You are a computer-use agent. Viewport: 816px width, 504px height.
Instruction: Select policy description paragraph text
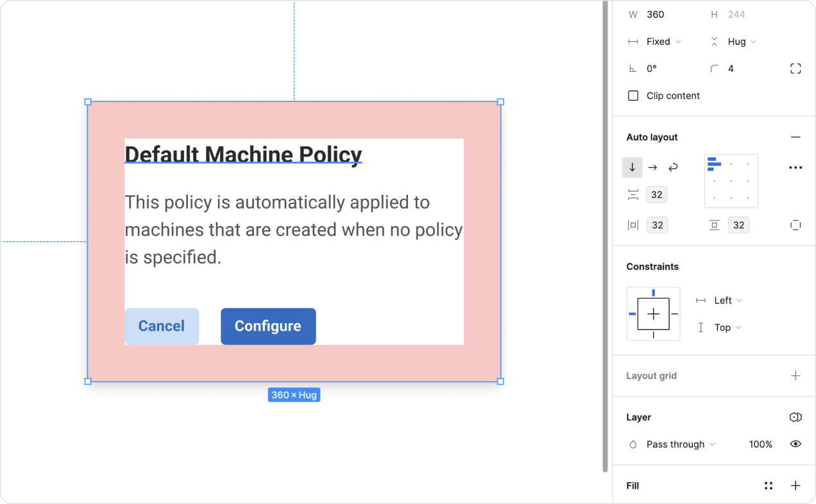click(x=294, y=230)
